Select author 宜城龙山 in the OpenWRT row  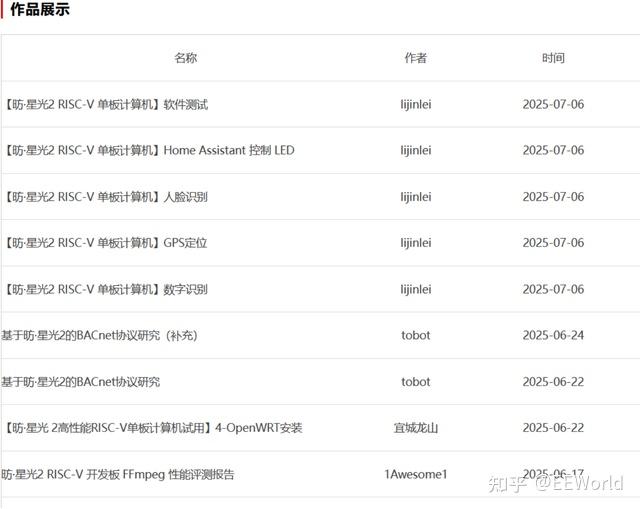coord(416,428)
